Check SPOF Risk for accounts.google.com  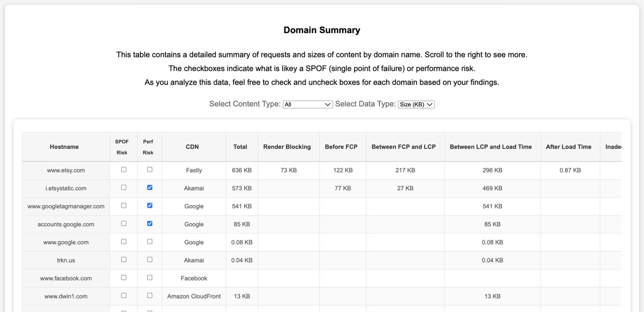123,224
